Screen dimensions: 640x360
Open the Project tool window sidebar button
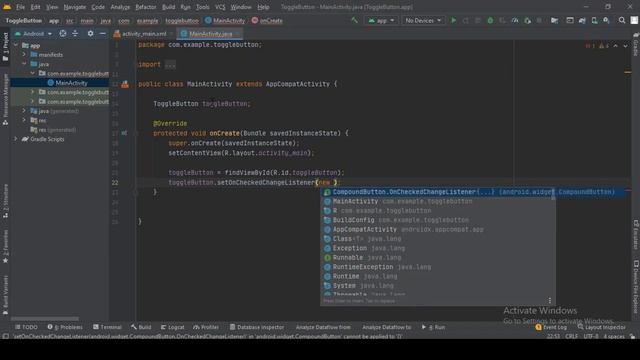click(5, 47)
